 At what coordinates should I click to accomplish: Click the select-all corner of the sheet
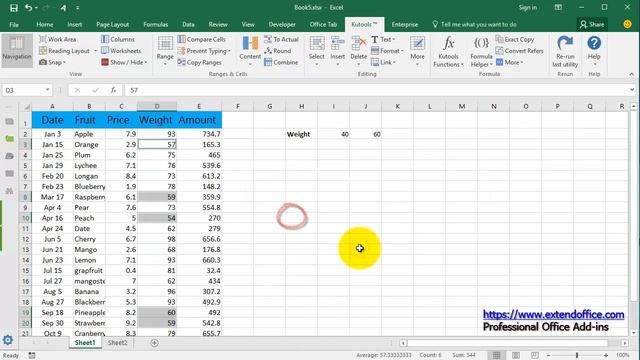coord(26,107)
